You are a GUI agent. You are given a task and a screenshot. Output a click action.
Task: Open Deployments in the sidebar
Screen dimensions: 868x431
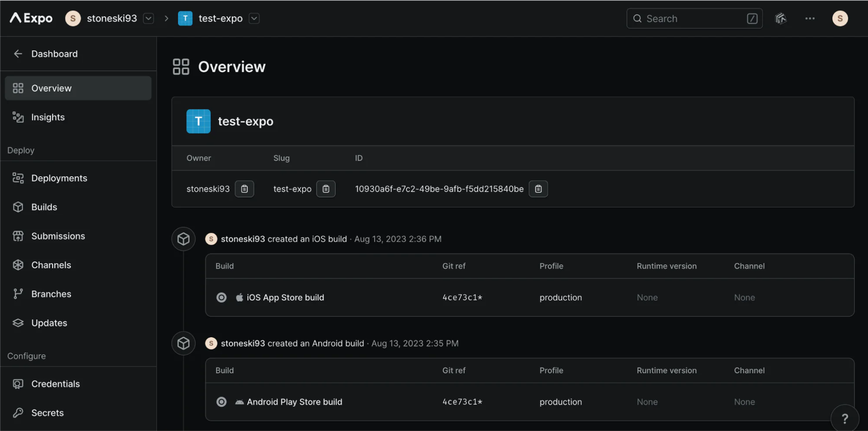[78, 178]
